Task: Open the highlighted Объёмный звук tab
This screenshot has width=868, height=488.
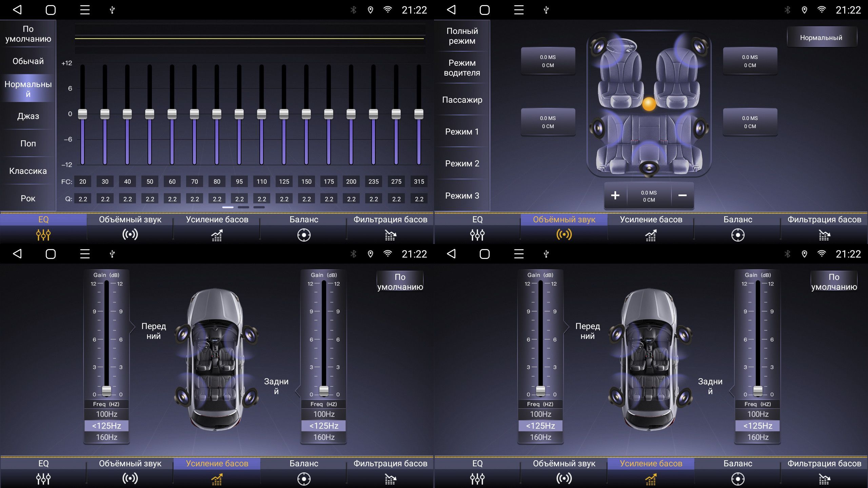Action: (564, 220)
